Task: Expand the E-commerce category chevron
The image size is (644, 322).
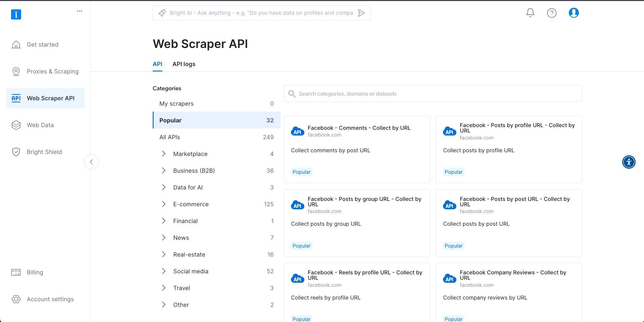Action: point(164,204)
